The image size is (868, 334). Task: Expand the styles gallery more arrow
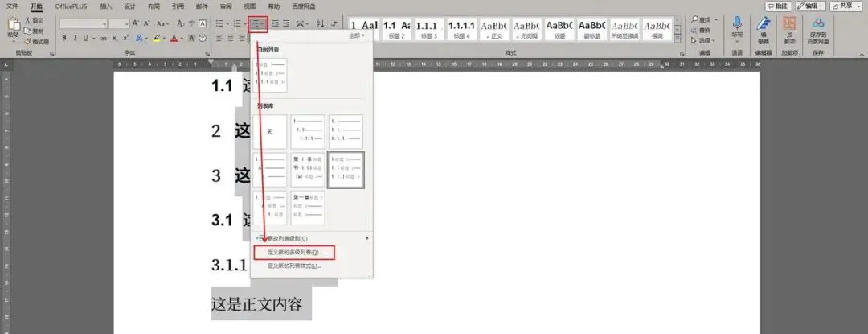(x=677, y=38)
